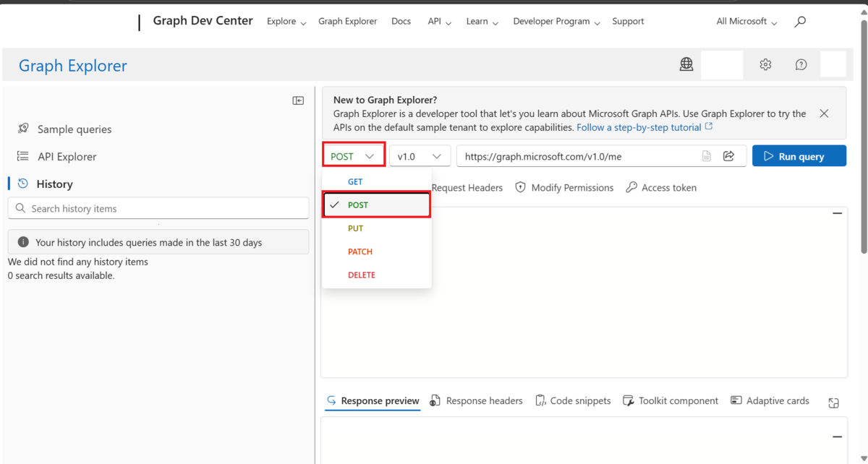Switch to the Toolkit component tab

tap(671, 400)
